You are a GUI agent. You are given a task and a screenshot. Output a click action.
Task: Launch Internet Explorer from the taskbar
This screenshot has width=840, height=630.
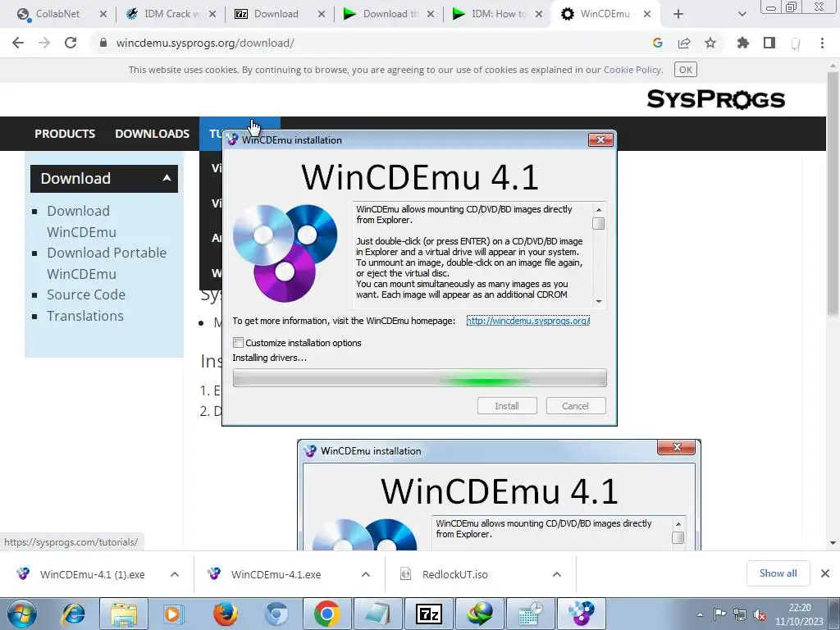pos(73,614)
